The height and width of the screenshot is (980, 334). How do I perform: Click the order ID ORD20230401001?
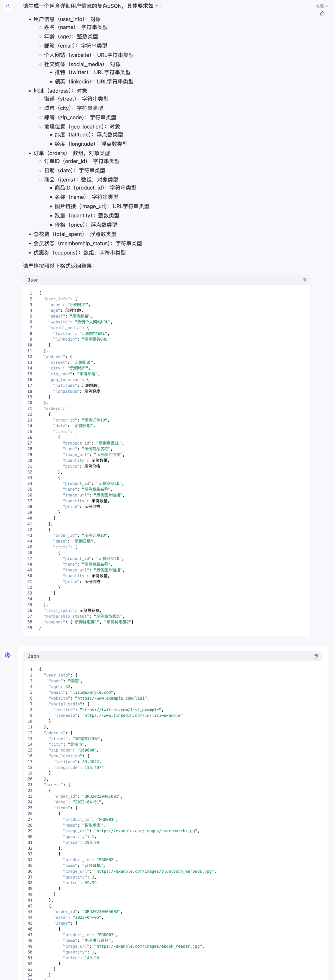point(101,796)
